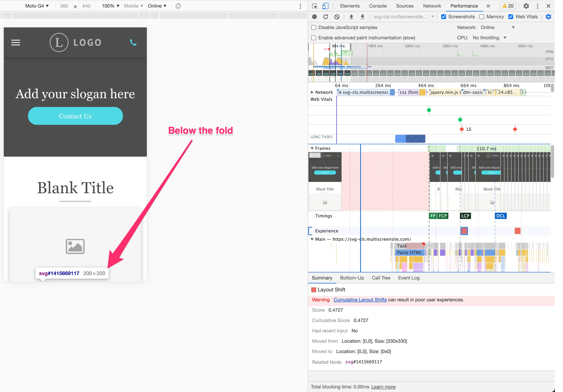The image size is (563, 392).
Task: Select the inspect element cursor icon
Action: click(x=314, y=6)
